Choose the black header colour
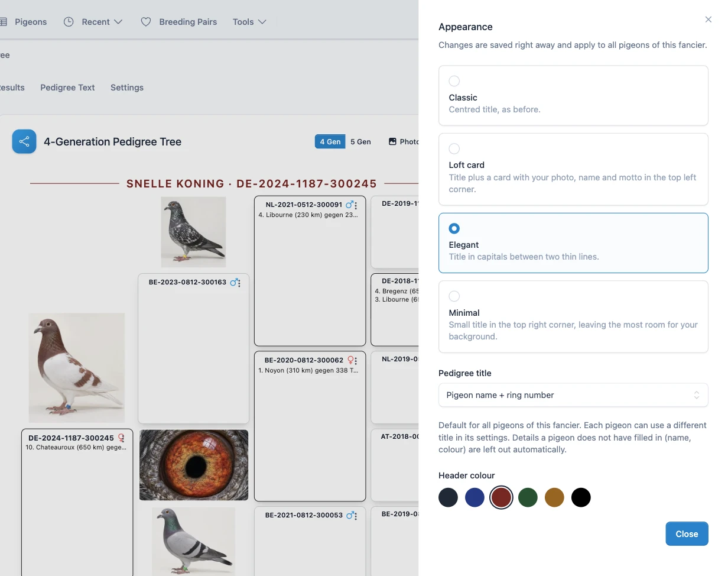This screenshot has height=576, width=728. [x=581, y=497]
